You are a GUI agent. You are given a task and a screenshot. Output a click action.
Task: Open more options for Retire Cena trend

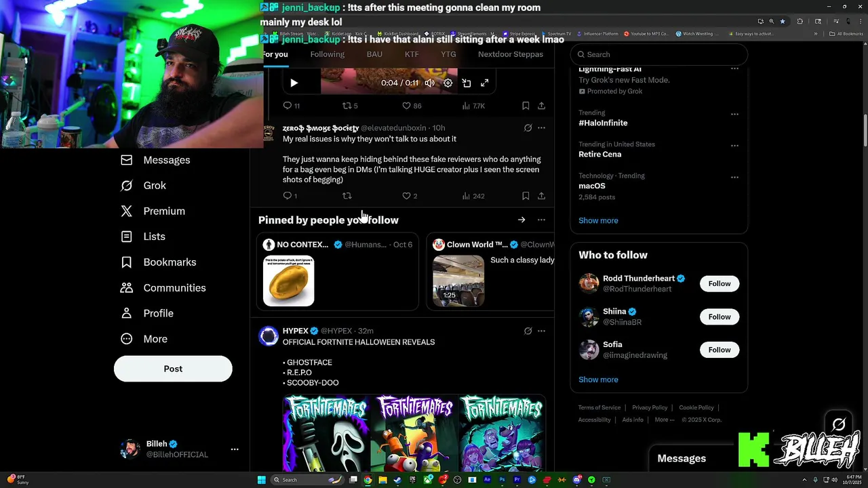point(734,146)
